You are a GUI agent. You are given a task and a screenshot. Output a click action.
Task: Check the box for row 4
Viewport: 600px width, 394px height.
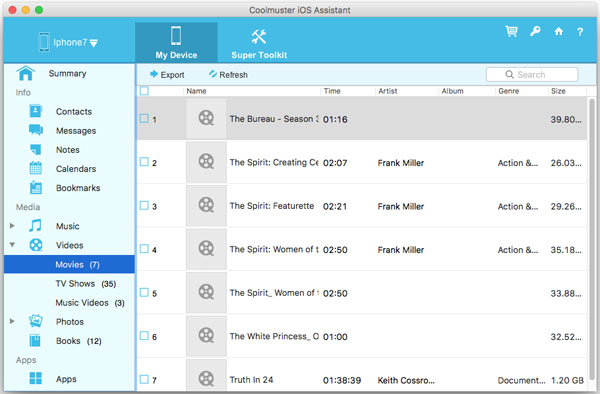click(144, 249)
